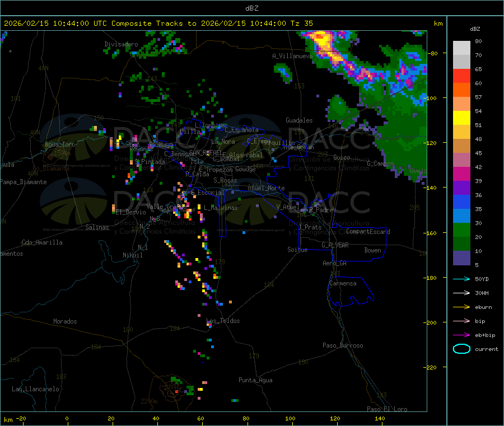The width and height of the screenshot is (504, 426).
Task: Select the dark green 20-10 dBZ swatch
Action: 461,244
